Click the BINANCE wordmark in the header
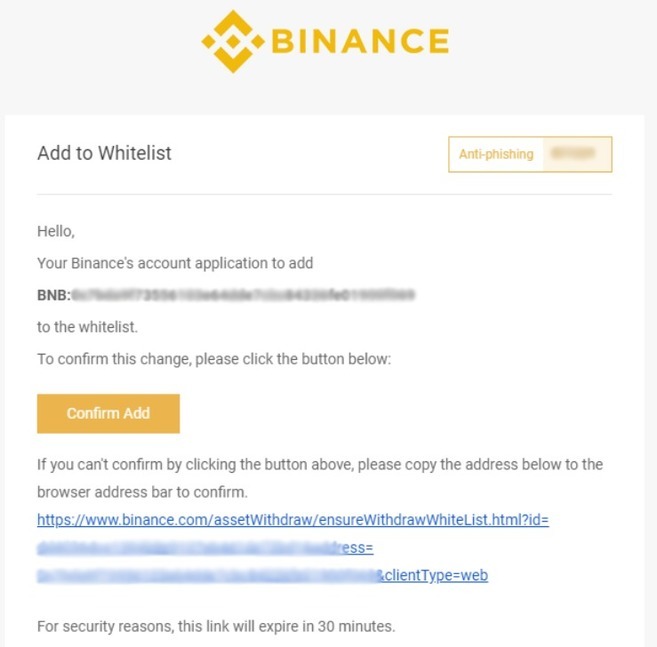The width and height of the screenshot is (657, 647). (x=359, y=41)
